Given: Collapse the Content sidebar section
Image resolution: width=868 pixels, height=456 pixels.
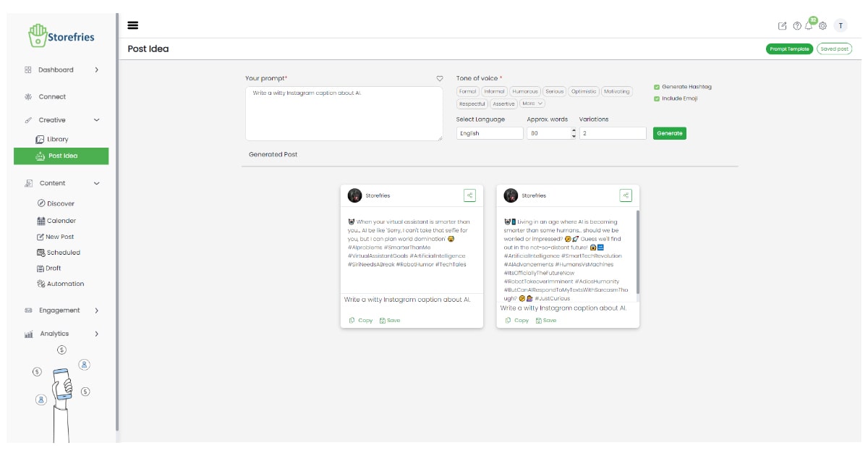Looking at the screenshot, I should [x=97, y=183].
